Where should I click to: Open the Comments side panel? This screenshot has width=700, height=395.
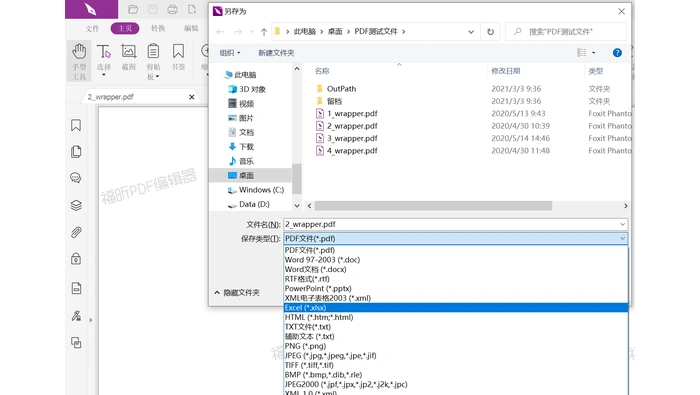tap(76, 178)
